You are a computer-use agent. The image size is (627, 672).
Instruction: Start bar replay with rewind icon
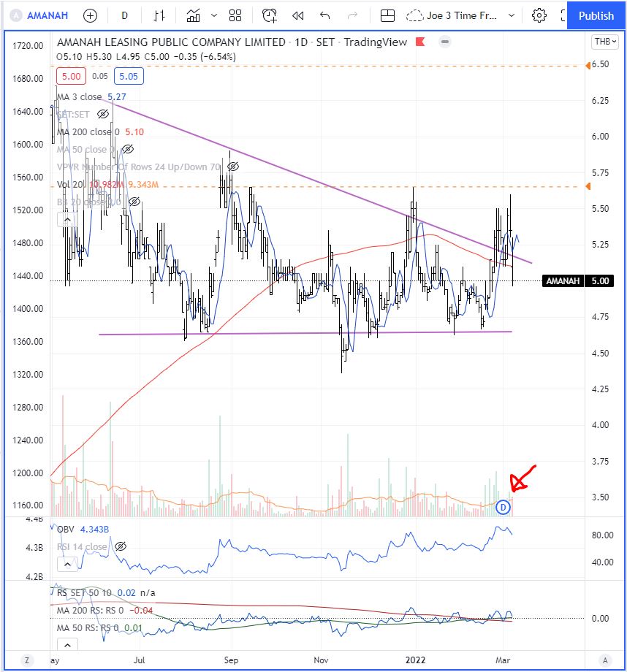297,16
